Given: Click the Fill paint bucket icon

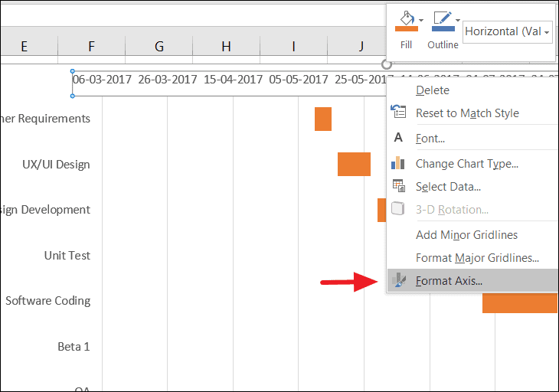Looking at the screenshot, I should click(407, 18).
